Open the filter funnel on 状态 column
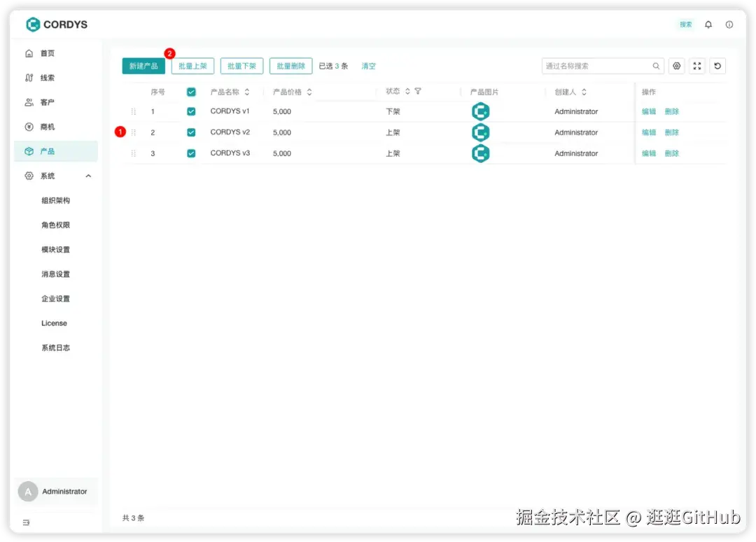 point(416,91)
